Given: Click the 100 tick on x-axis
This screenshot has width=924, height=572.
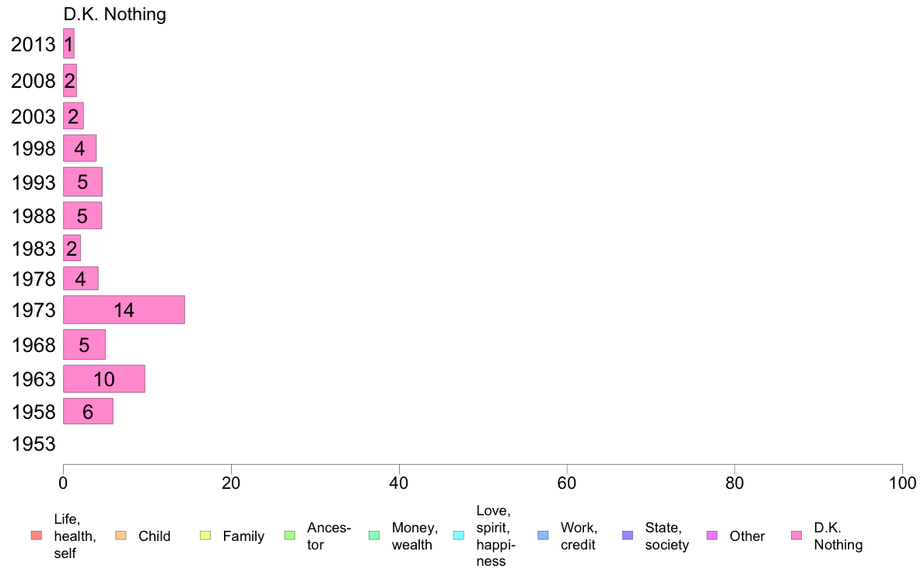Looking at the screenshot, I should [x=902, y=483].
